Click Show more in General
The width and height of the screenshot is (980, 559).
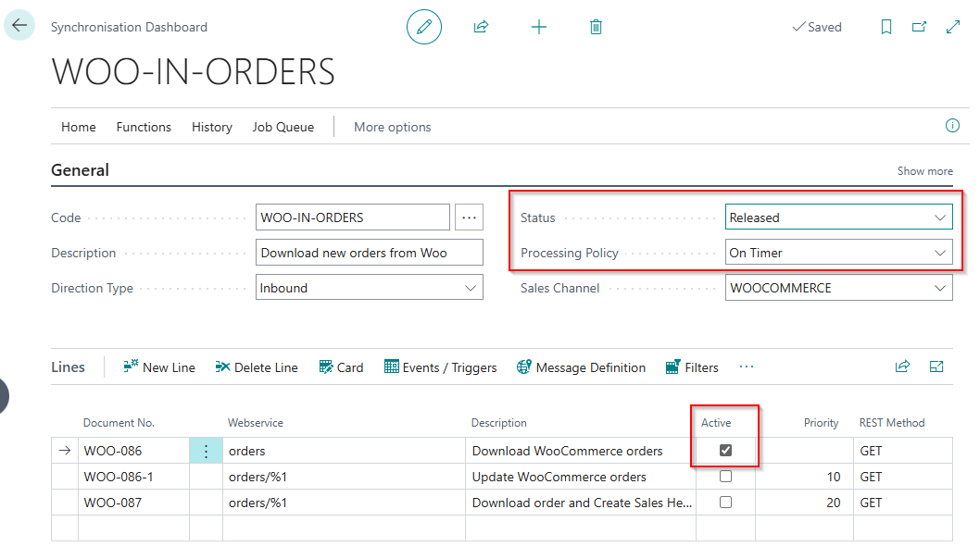coord(925,170)
